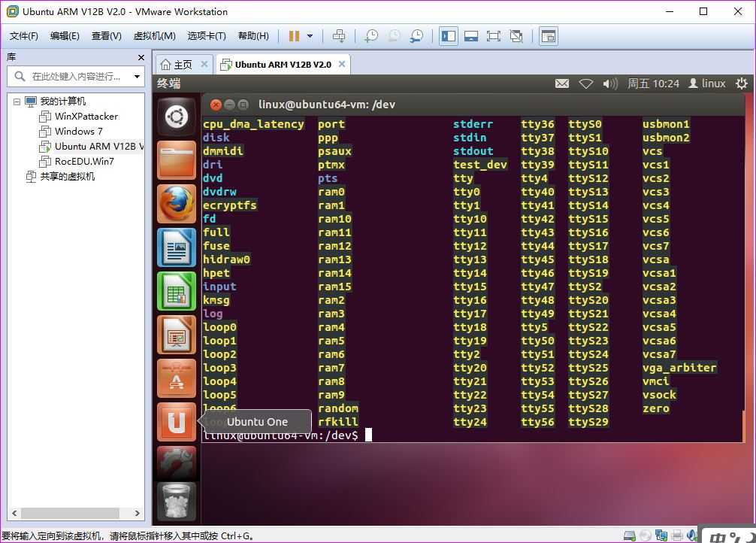
Task: Click the library search input field
Action: [x=76, y=76]
